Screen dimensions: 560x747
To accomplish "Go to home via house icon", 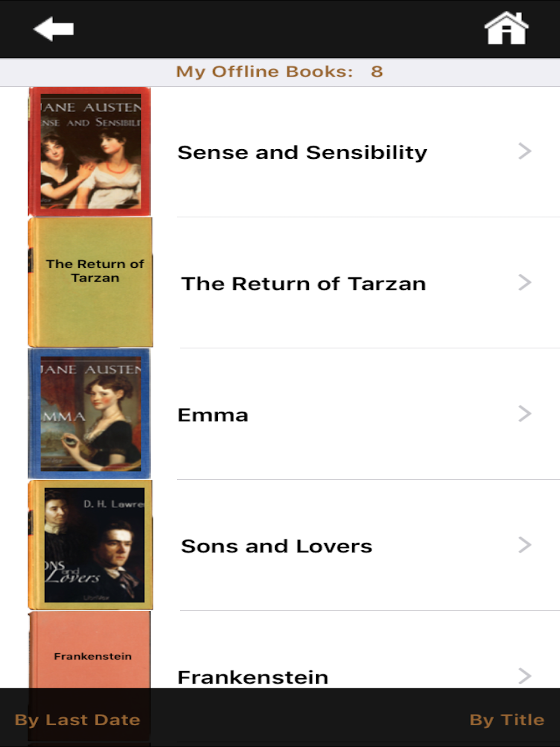I will pyautogui.click(x=506, y=28).
